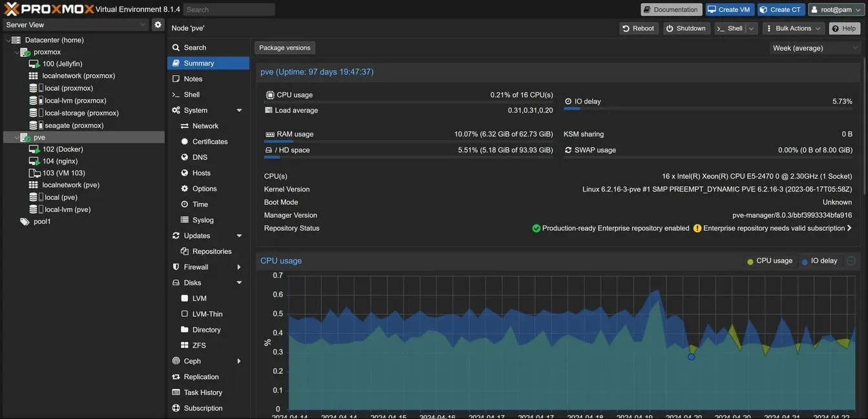
Task: Open the Repositories menu item
Action: tap(208, 252)
